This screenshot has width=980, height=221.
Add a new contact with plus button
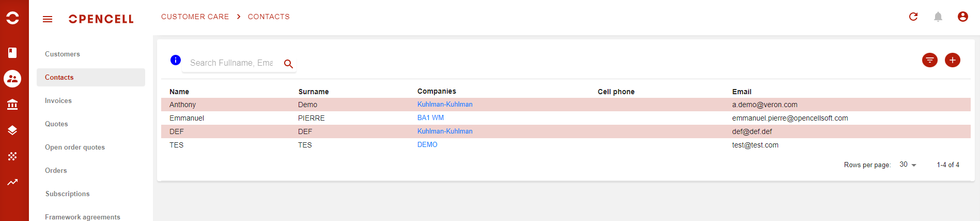coord(953,60)
